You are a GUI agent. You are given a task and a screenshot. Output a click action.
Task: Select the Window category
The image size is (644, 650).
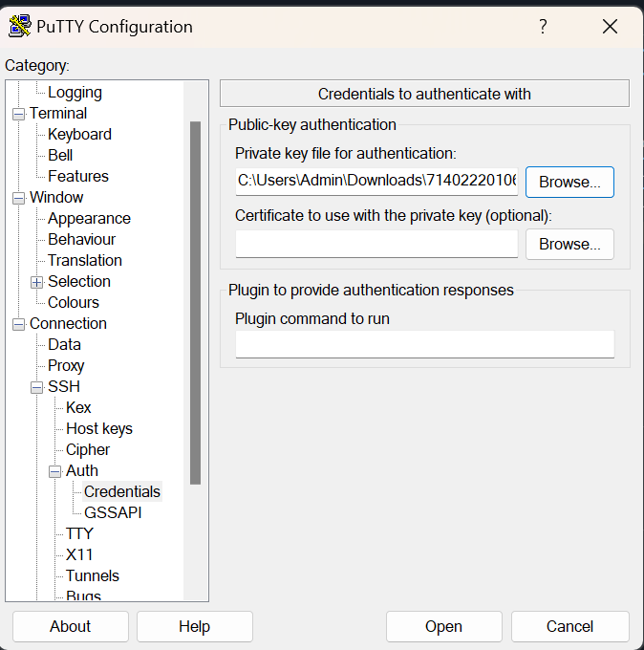(56, 197)
